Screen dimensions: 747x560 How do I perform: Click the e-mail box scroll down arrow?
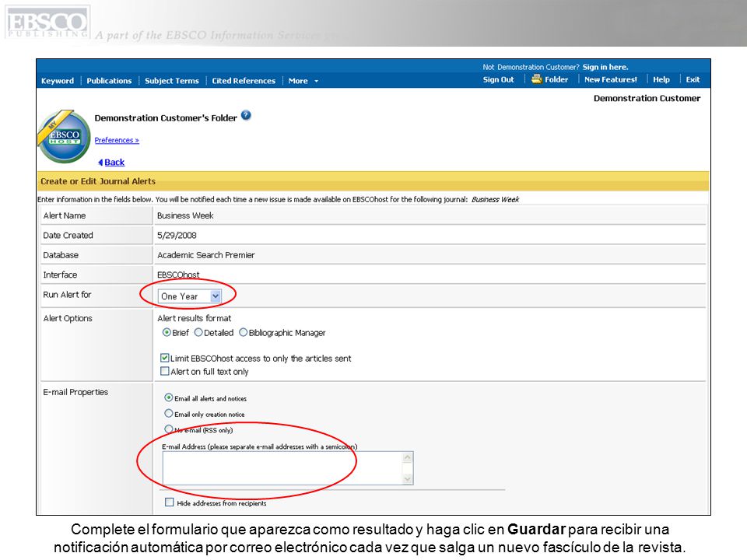407,478
